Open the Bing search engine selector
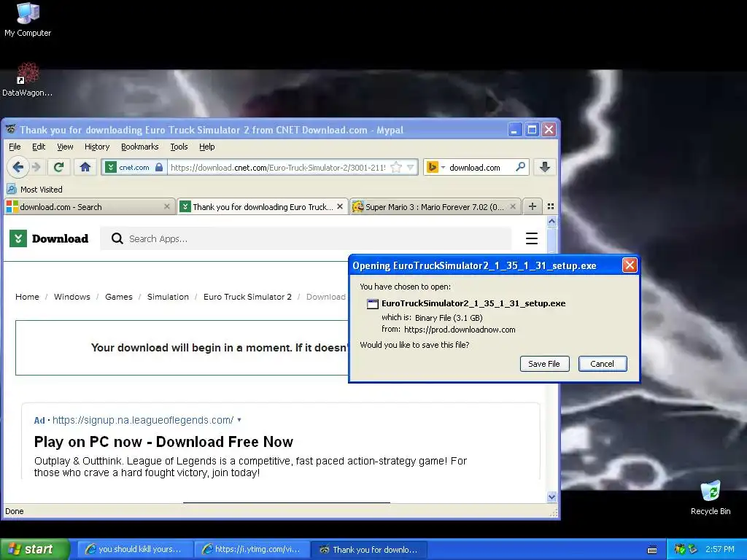Image resolution: width=747 pixels, height=560 pixels. point(436,167)
